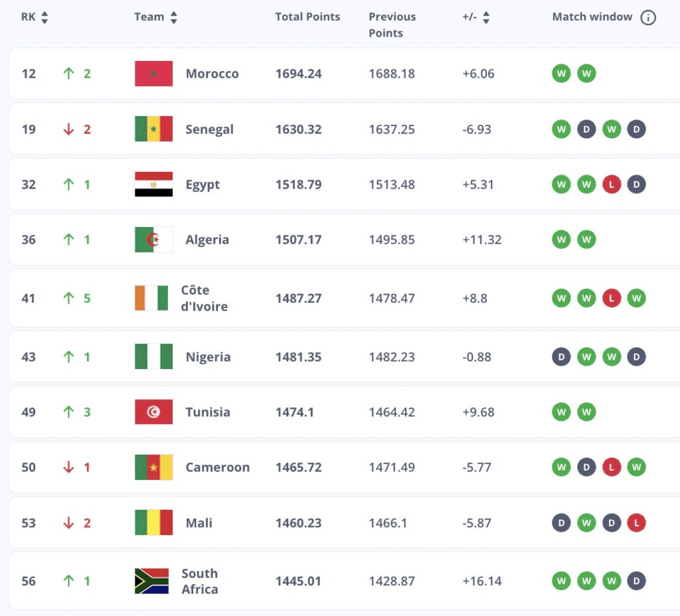The width and height of the screenshot is (680, 616).
Task: Click Mali's red L match result indicator
Action: coord(637,523)
